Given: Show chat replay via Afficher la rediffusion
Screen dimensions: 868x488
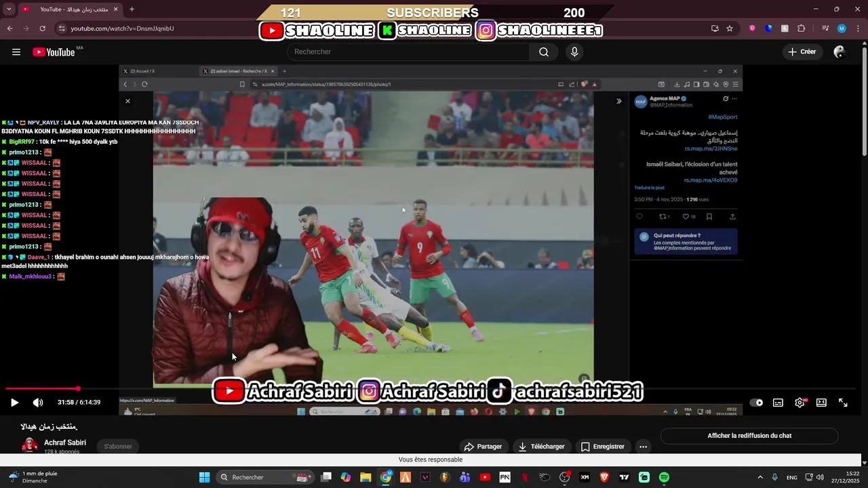Looking at the screenshot, I should click(749, 436).
